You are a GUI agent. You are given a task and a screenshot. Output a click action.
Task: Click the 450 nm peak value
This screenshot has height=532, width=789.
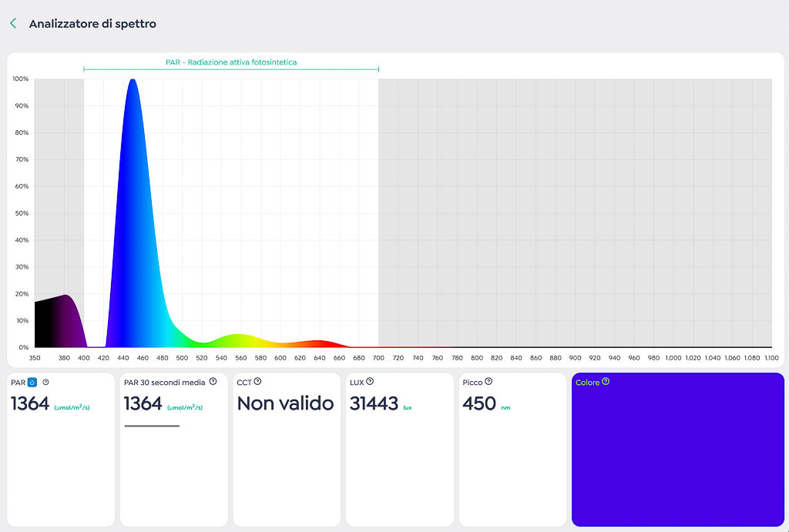(x=479, y=403)
